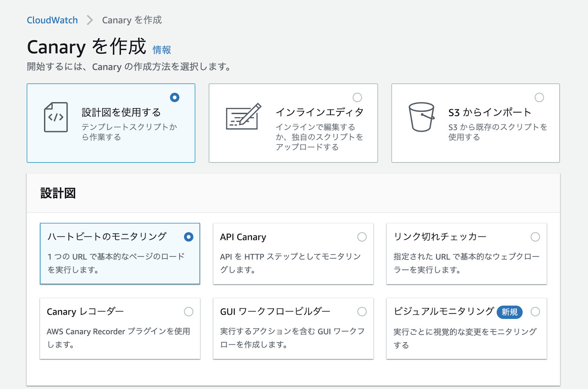Click description AWS Canary Recorder プラグインを使用します

point(118,338)
